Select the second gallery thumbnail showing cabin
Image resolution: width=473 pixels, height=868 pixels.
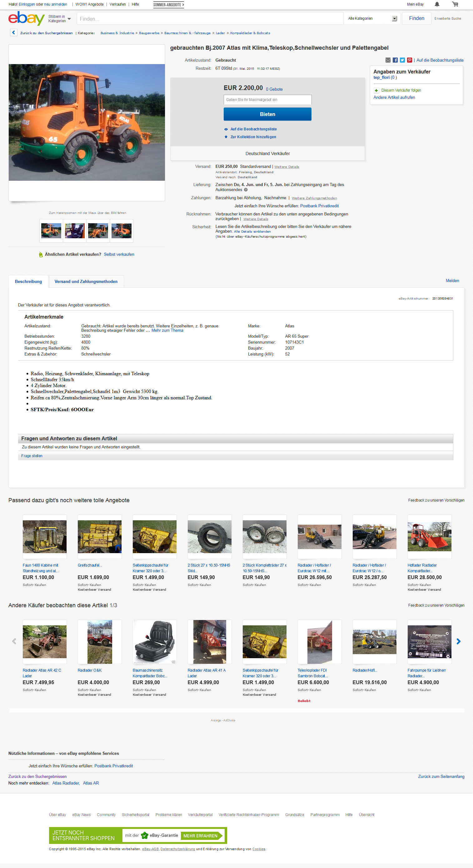click(75, 231)
